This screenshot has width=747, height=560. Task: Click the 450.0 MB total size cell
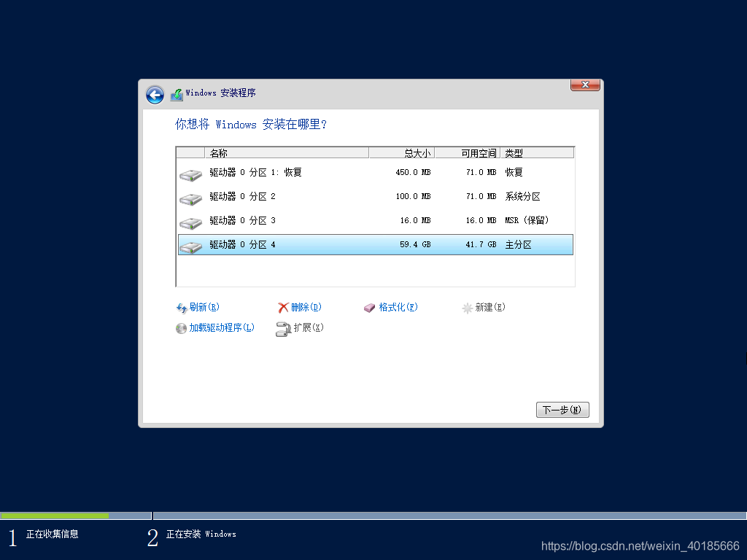[413, 172]
